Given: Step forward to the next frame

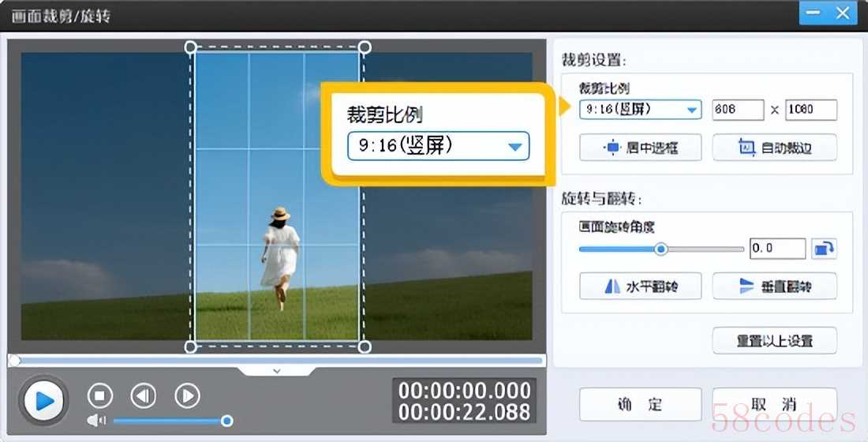Looking at the screenshot, I should coord(186,395).
